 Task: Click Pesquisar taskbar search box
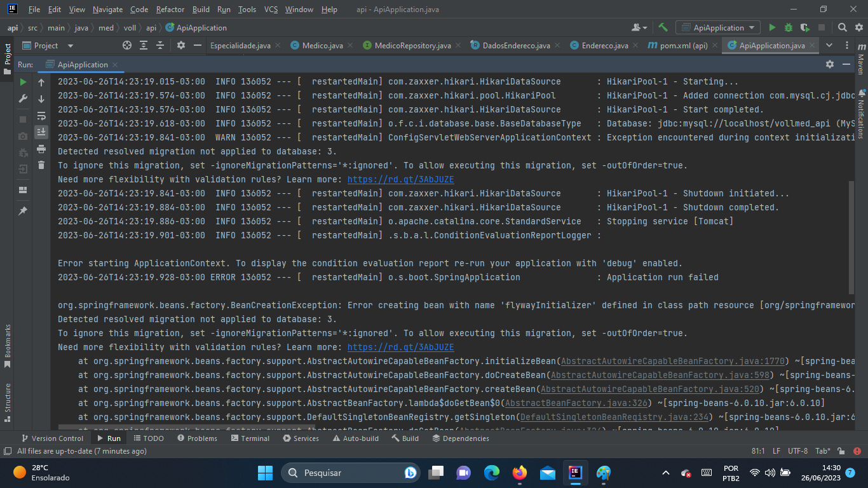(351, 473)
